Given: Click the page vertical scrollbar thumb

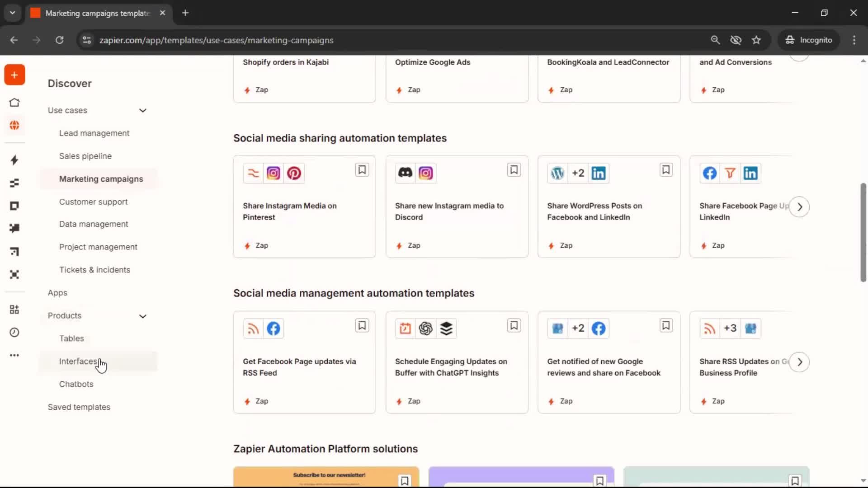Looking at the screenshot, I should [x=863, y=232].
